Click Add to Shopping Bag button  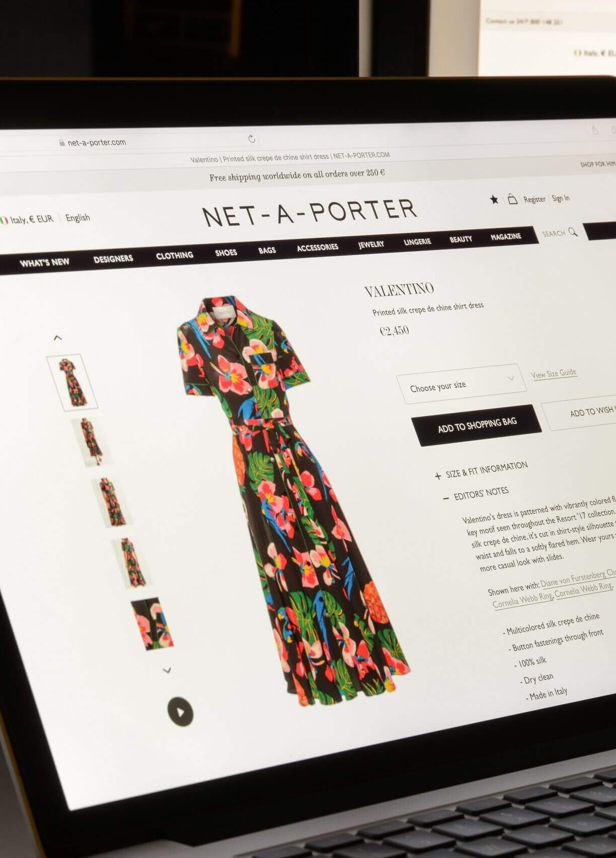[x=477, y=425]
